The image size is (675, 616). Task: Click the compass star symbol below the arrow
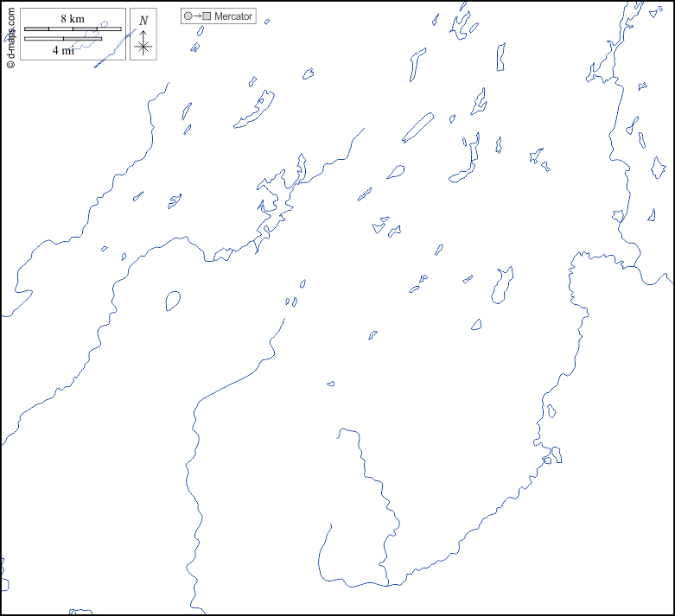point(143,48)
